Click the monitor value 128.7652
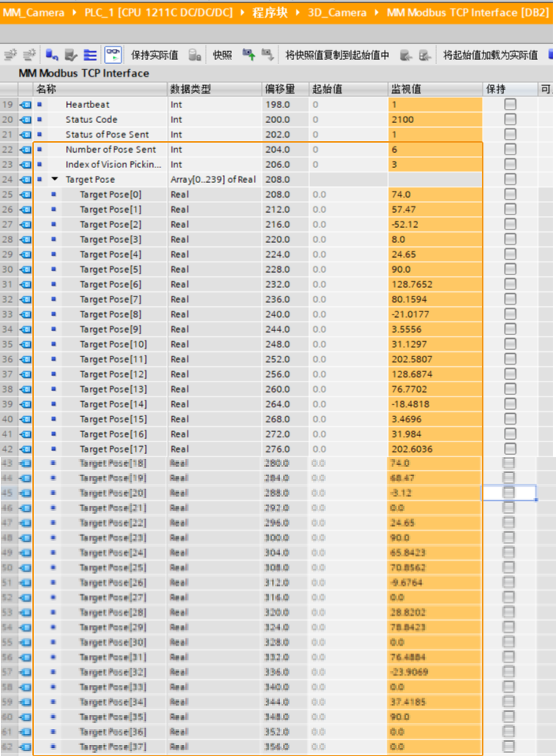556x756 pixels. [x=435, y=284]
